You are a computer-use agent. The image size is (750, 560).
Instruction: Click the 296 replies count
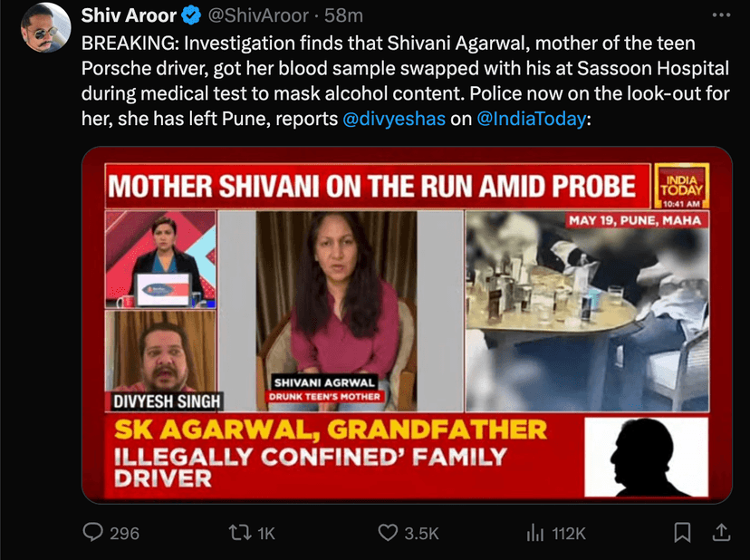click(x=124, y=533)
